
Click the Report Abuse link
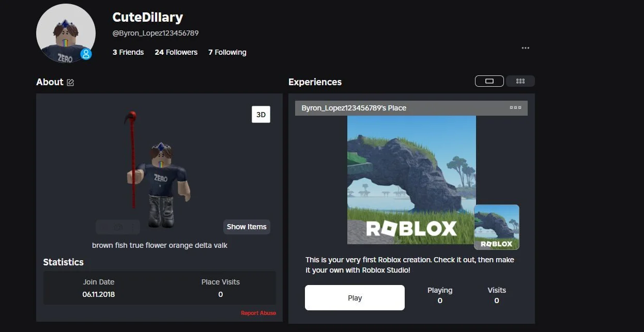tap(258, 313)
